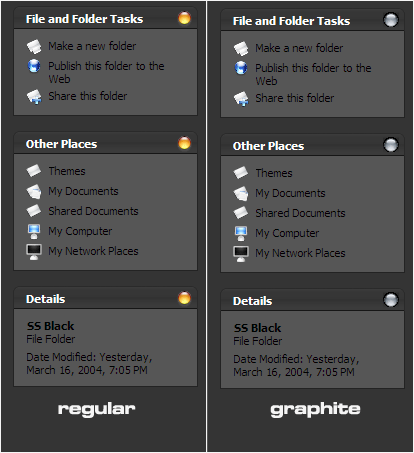Click the My Network Places monitor icon in graphite panel
The width and height of the screenshot is (414, 453).
[x=241, y=254]
